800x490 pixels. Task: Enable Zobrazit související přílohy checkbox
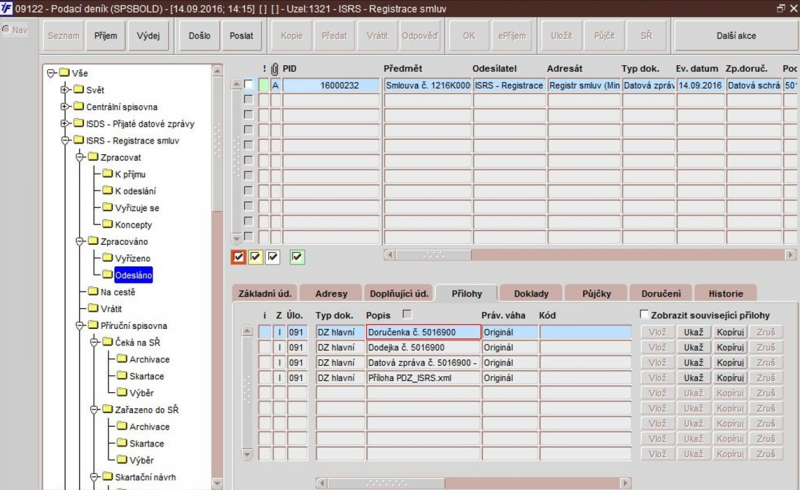(x=644, y=314)
